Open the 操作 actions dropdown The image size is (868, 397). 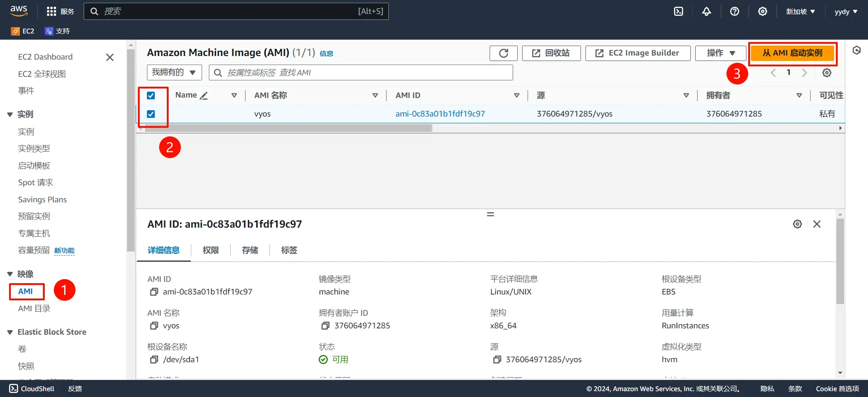[x=721, y=53]
